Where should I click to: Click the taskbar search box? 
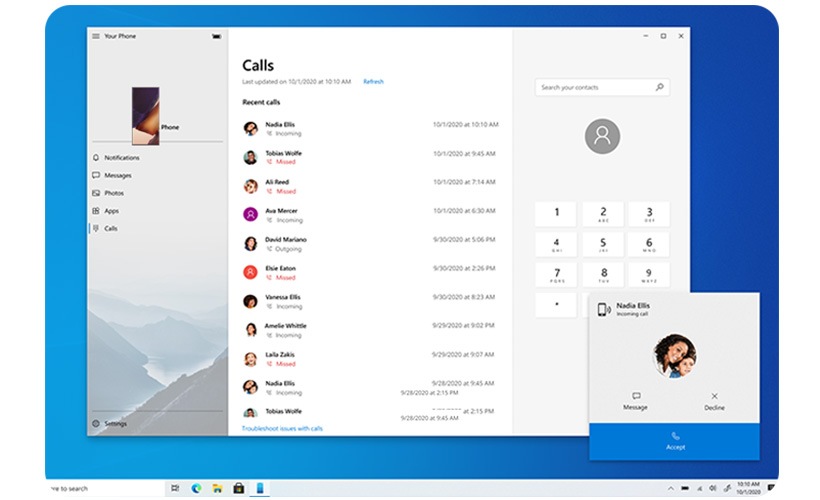click(105, 488)
